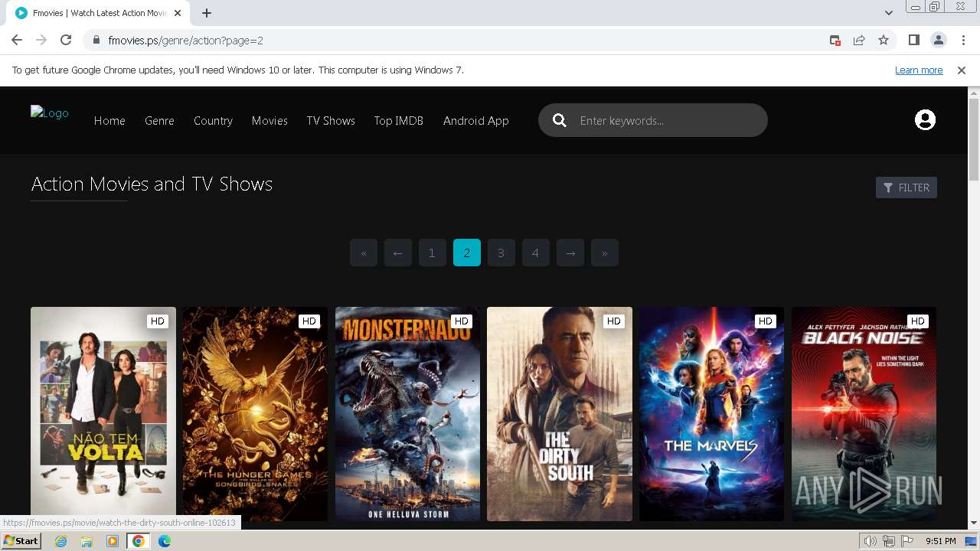Open the FILTER button
Viewport: 980px width, 551px height.
906,187
